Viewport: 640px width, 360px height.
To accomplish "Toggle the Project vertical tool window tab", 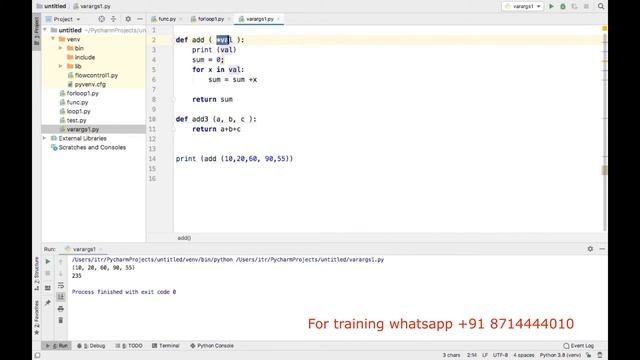I will click(37, 31).
